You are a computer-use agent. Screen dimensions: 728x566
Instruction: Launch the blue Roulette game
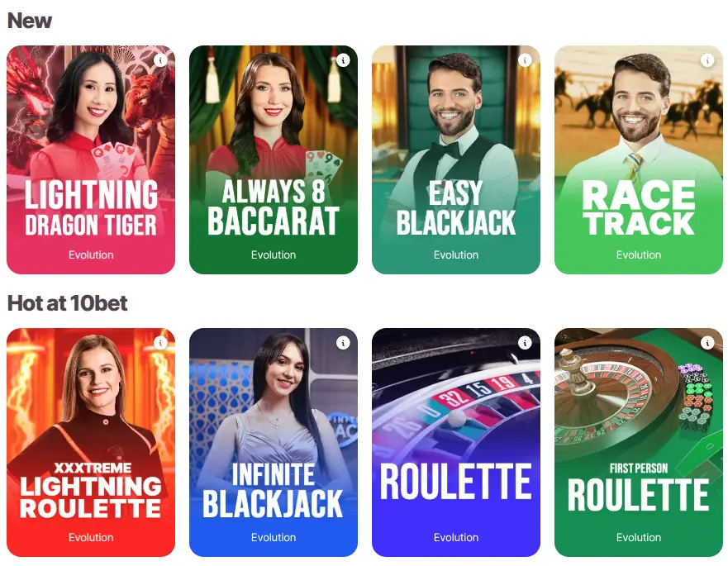[456, 443]
